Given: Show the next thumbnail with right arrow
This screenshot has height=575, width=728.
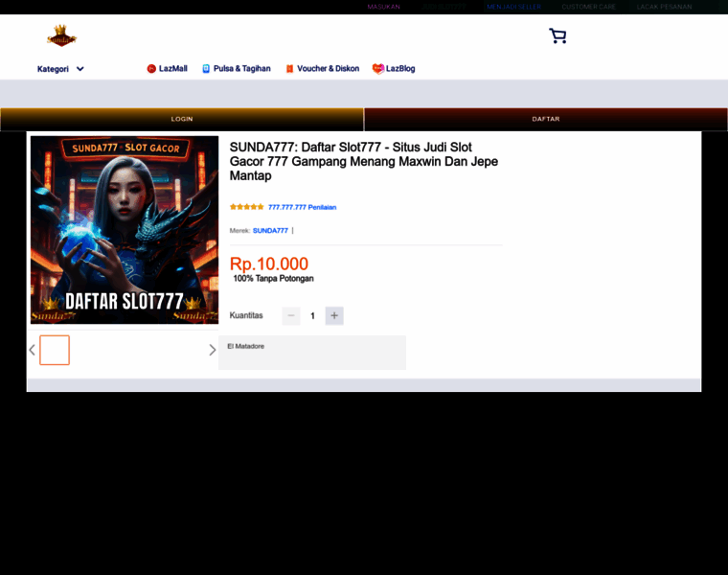Looking at the screenshot, I should click(213, 350).
